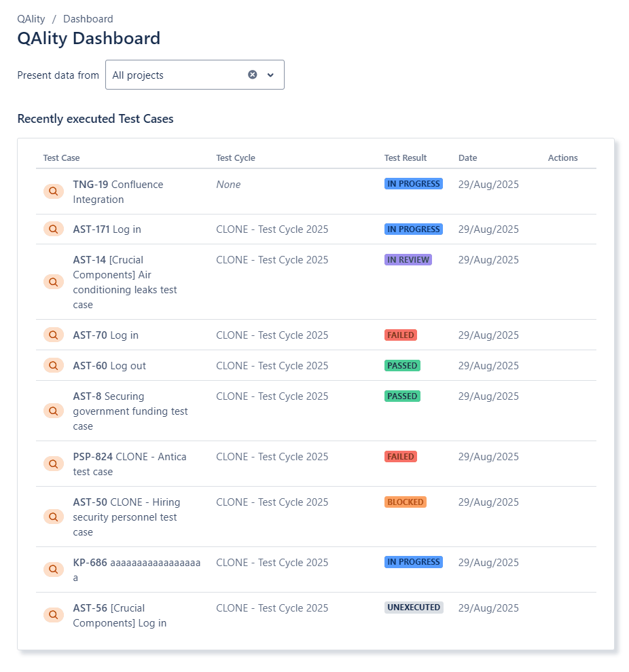Open the projects dropdown chevron
This screenshot has height=672, width=629.
[270, 75]
